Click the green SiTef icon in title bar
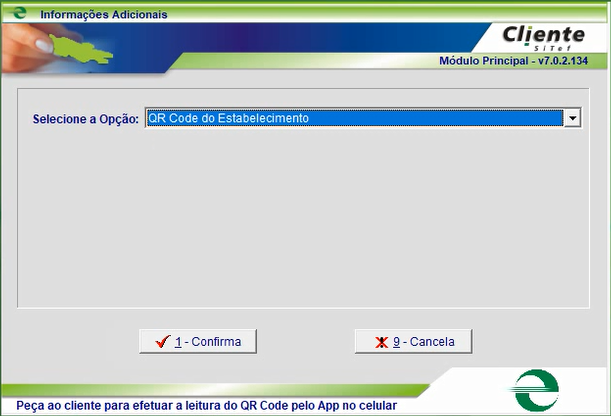The width and height of the screenshot is (611, 416). pos(18,15)
